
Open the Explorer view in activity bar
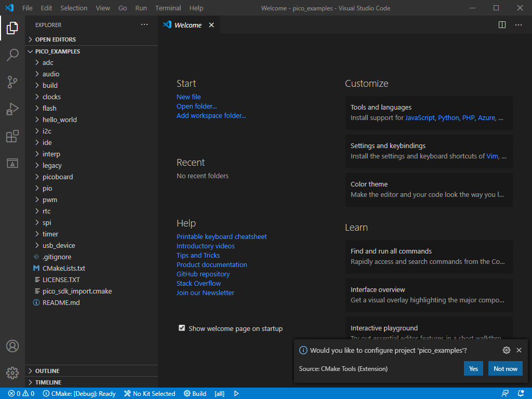(12, 28)
